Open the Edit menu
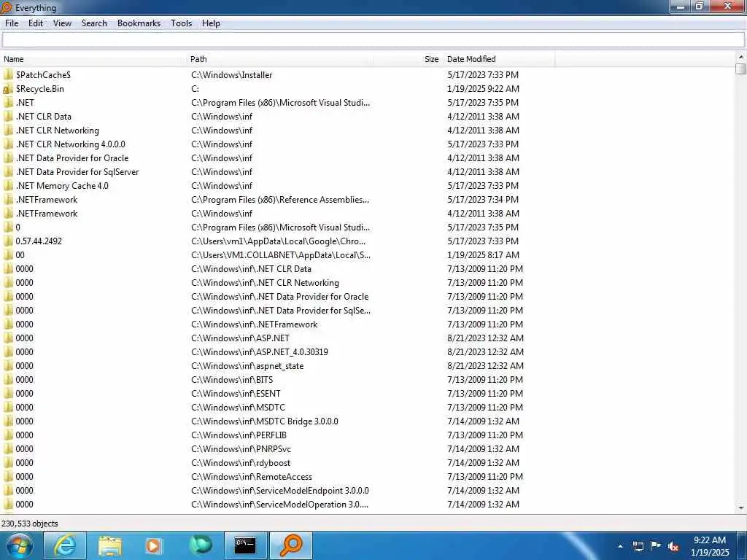Screen dimensions: 747x560 [x=36, y=23]
